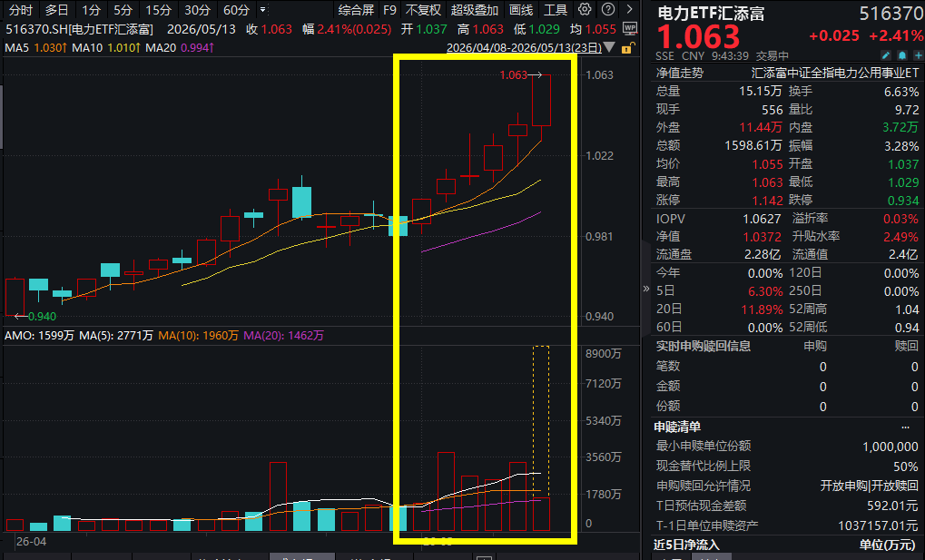Click the 20日 11.89% return value
The image size is (925, 560).
[762, 309]
